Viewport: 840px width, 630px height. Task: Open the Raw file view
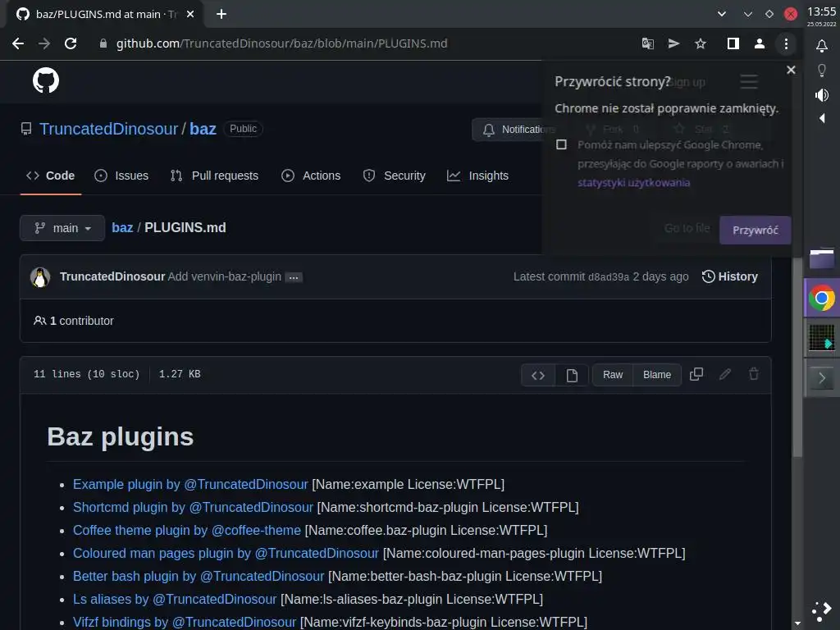612,375
